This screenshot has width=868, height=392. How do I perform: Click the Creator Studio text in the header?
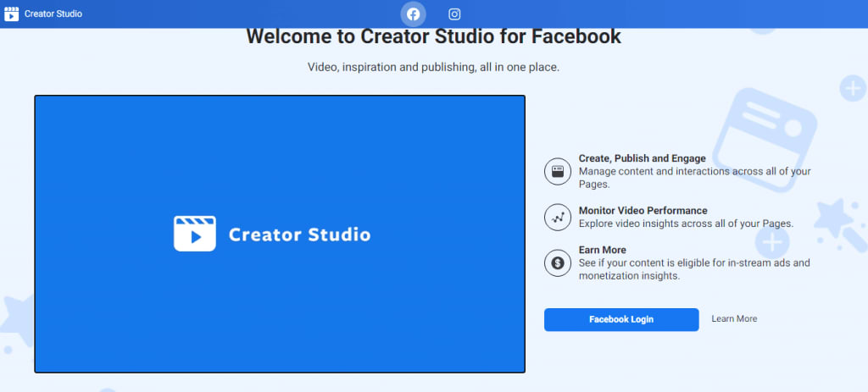point(53,14)
